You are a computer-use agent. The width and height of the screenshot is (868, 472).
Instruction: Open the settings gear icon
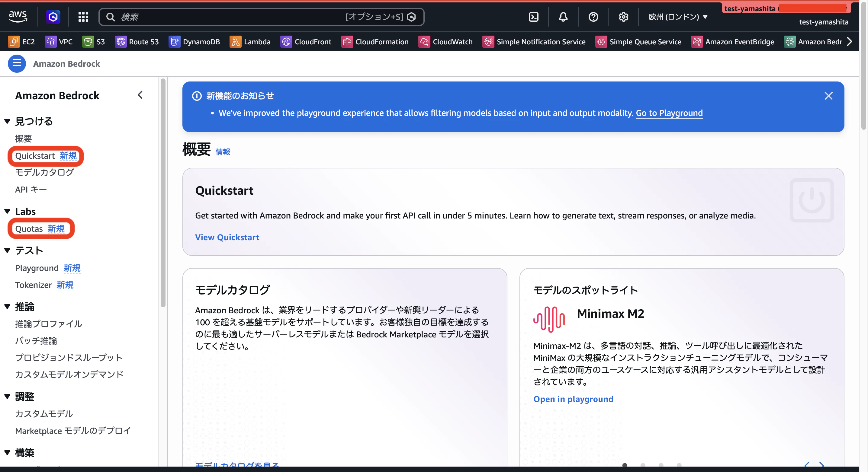coord(623,17)
